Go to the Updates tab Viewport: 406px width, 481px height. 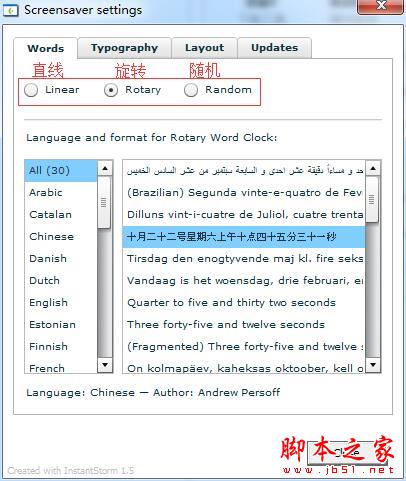(x=275, y=48)
